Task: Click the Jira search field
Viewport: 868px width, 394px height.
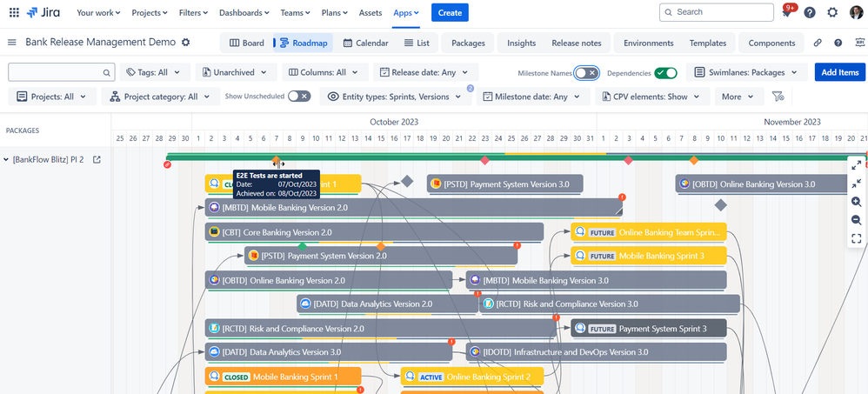Action: tap(717, 12)
